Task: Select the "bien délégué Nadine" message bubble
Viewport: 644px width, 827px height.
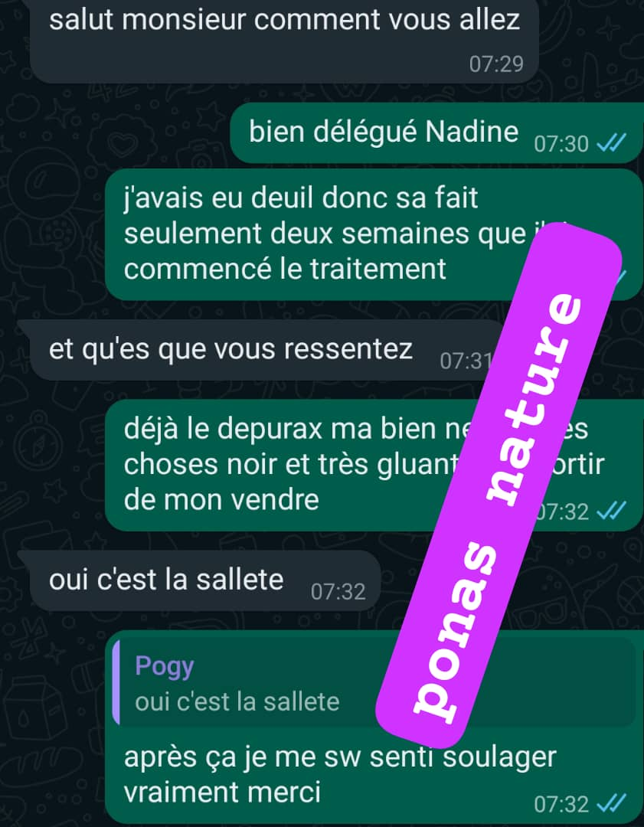Action: click(x=436, y=133)
